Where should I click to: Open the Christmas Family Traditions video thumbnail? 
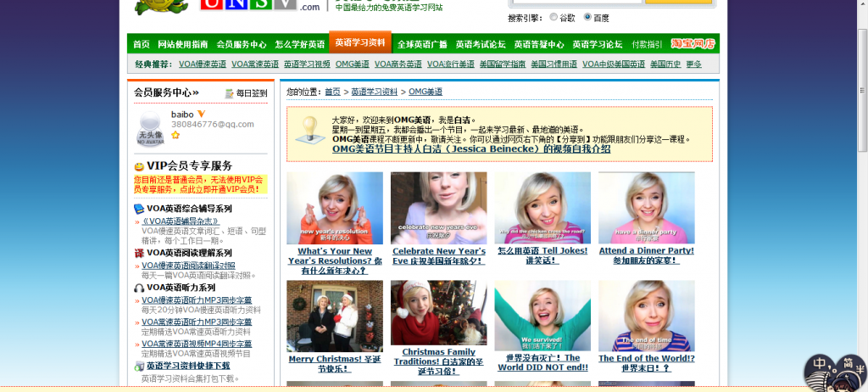(x=438, y=313)
